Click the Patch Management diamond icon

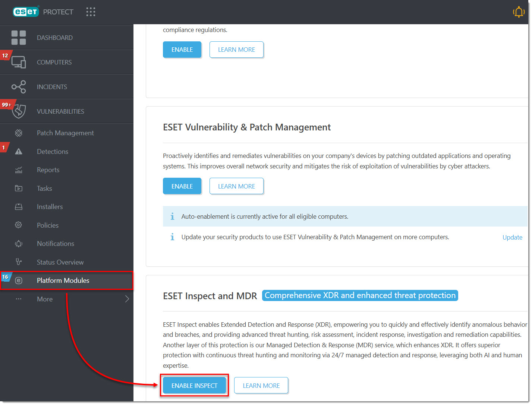point(19,133)
